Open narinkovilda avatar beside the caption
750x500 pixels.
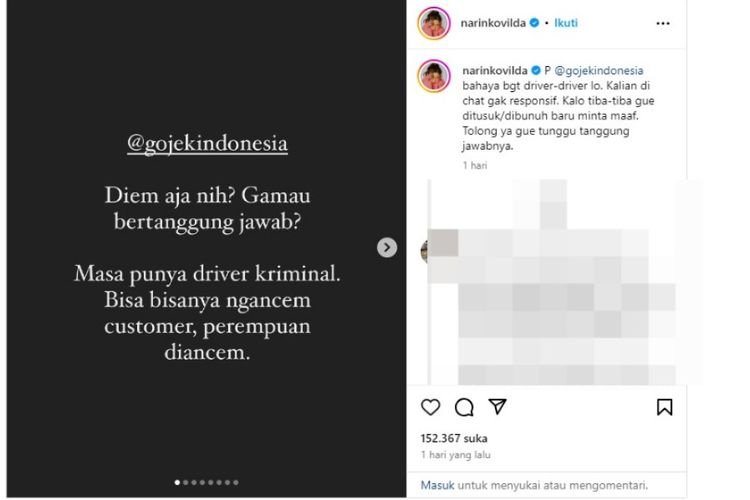click(x=434, y=76)
